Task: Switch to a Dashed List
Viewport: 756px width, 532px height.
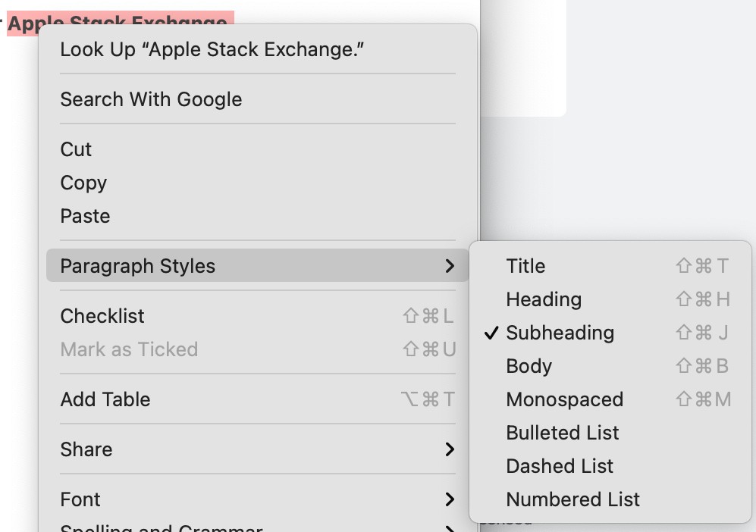Action: 560,466
